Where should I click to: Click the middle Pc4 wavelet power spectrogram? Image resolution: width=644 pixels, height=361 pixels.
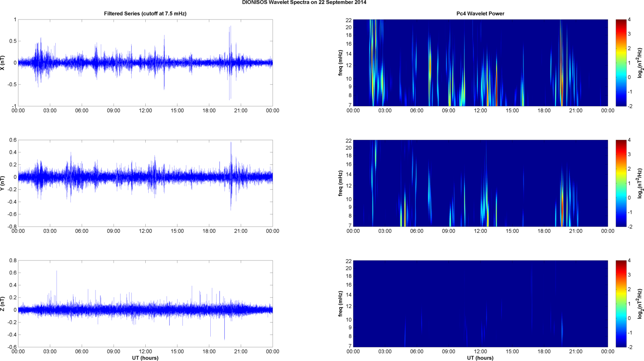[480, 183]
